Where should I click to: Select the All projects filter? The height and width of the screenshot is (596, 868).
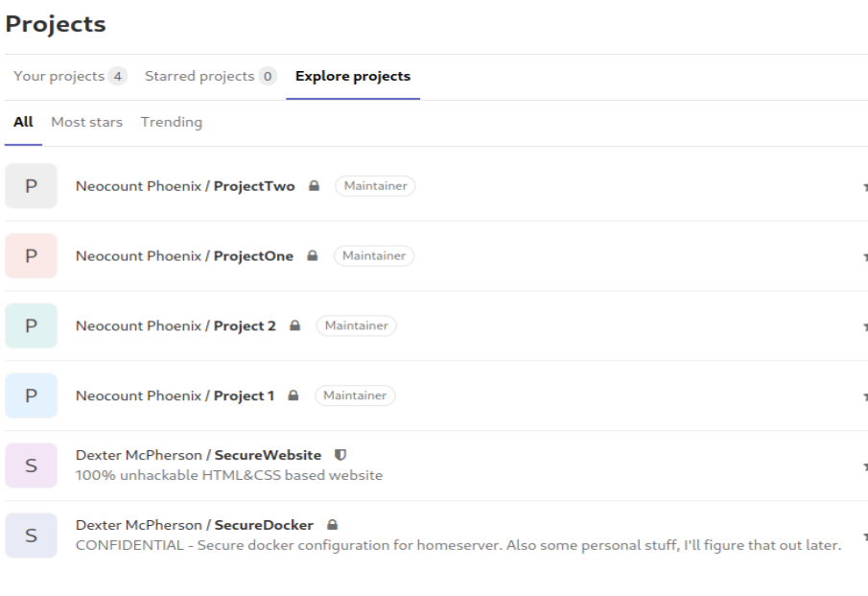tap(23, 123)
